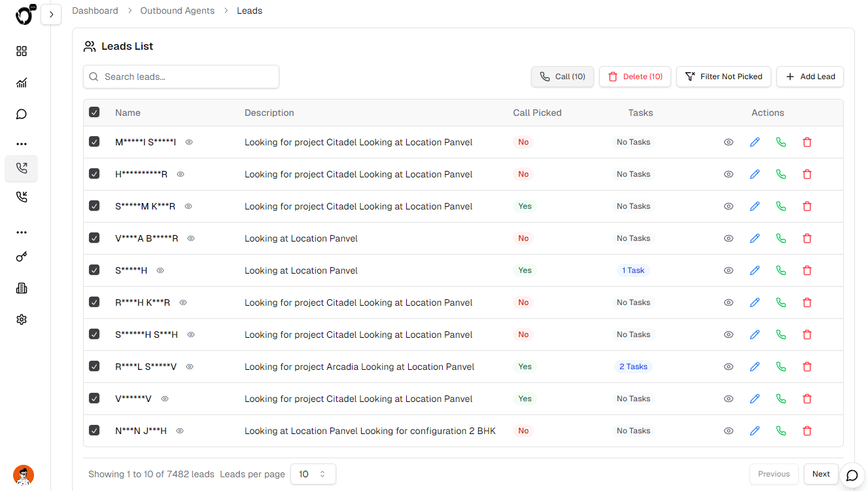Edit the lead S*****H with pencil icon
The width and height of the screenshot is (868, 491).
[x=755, y=270]
